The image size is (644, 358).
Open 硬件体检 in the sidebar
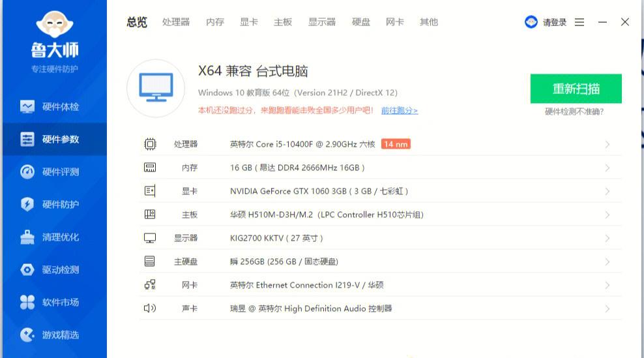[55, 107]
